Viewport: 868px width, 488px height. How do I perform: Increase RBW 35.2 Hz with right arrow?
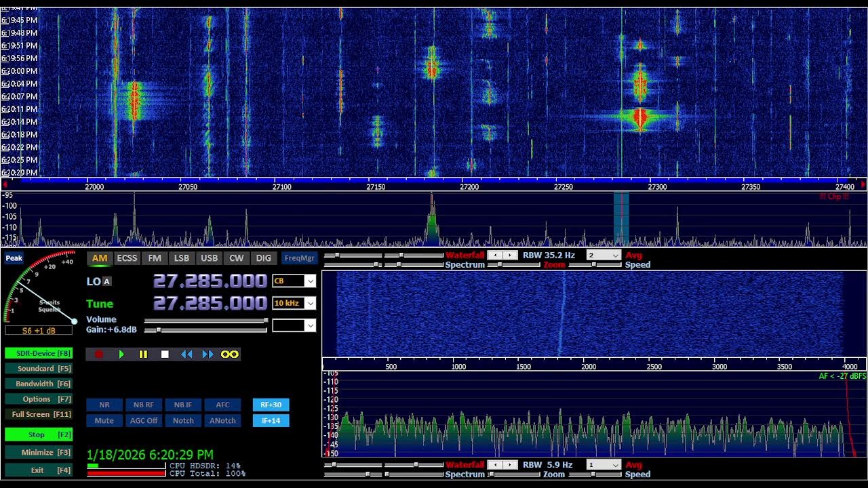(509, 256)
